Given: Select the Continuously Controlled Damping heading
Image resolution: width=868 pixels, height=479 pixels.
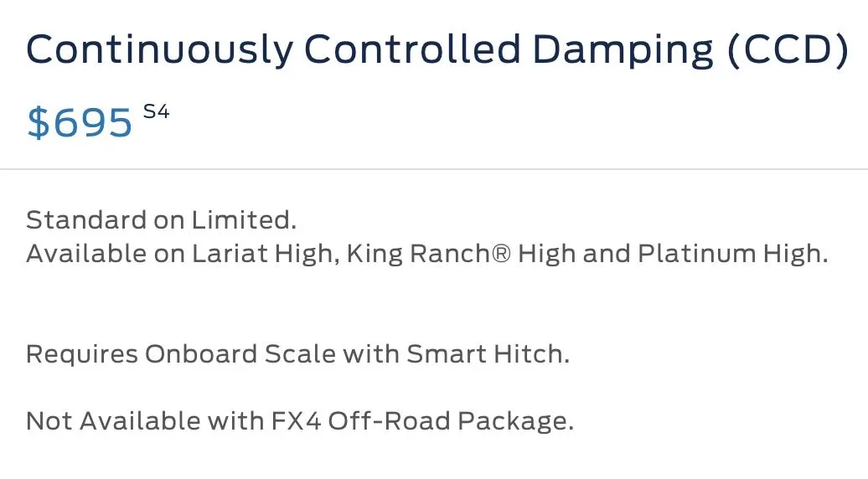Looking at the screenshot, I should pos(437,50).
